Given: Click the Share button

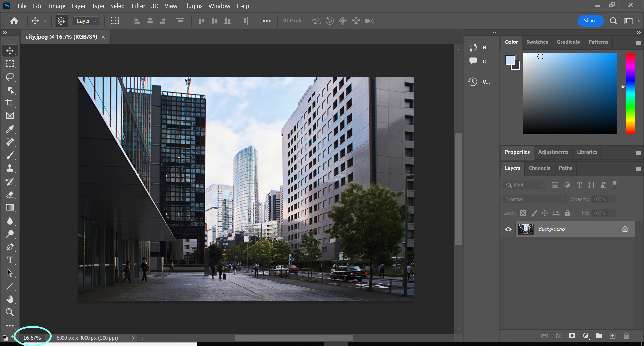Looking at the screenshot, I should [x=590, y=21].
